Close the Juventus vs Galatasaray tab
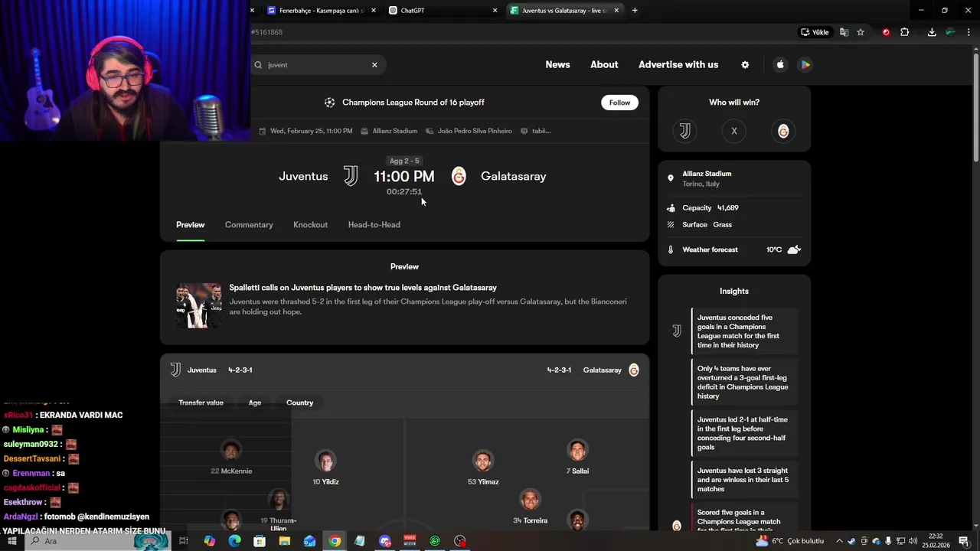980x551 pixels. click(616, 10)
